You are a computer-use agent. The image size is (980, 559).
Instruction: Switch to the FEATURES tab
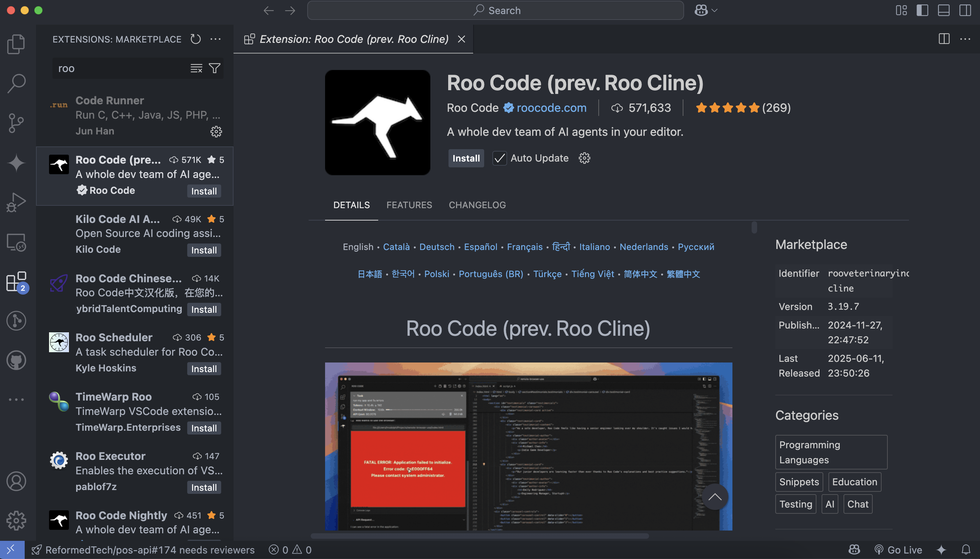point(409,205)
